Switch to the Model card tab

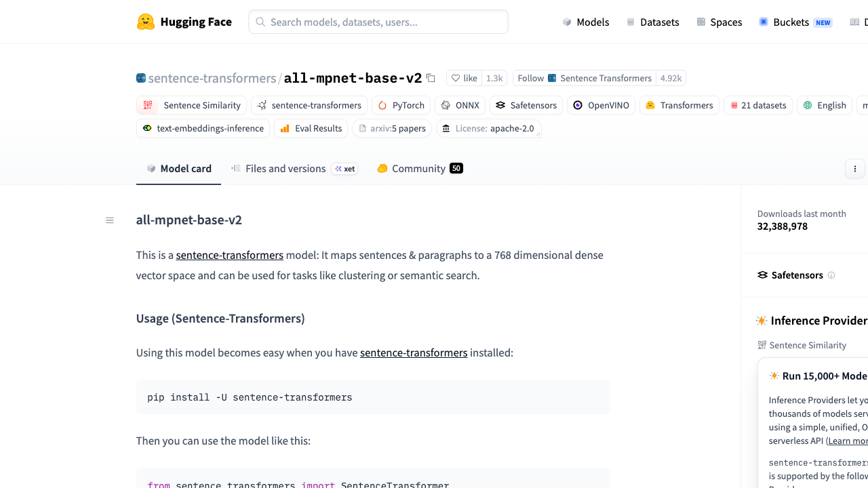pos(179,168)
